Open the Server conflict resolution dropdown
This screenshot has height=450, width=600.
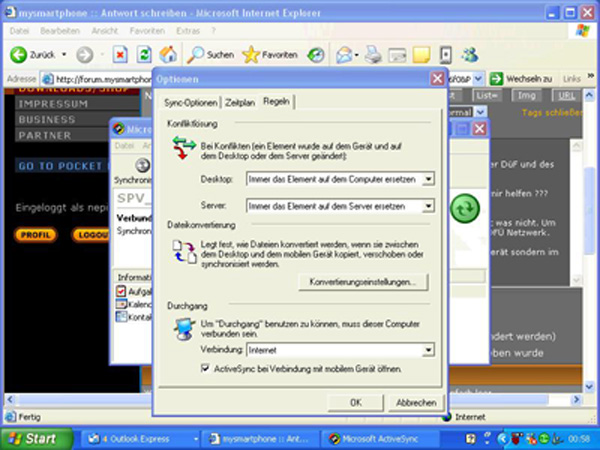pos(429,206)
